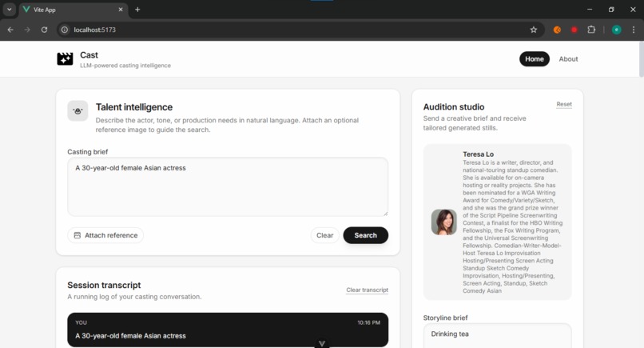Screen dimensions: 644x348
Task: Click the scroll-down chevron on the transcript
Action: coord(322,343)
